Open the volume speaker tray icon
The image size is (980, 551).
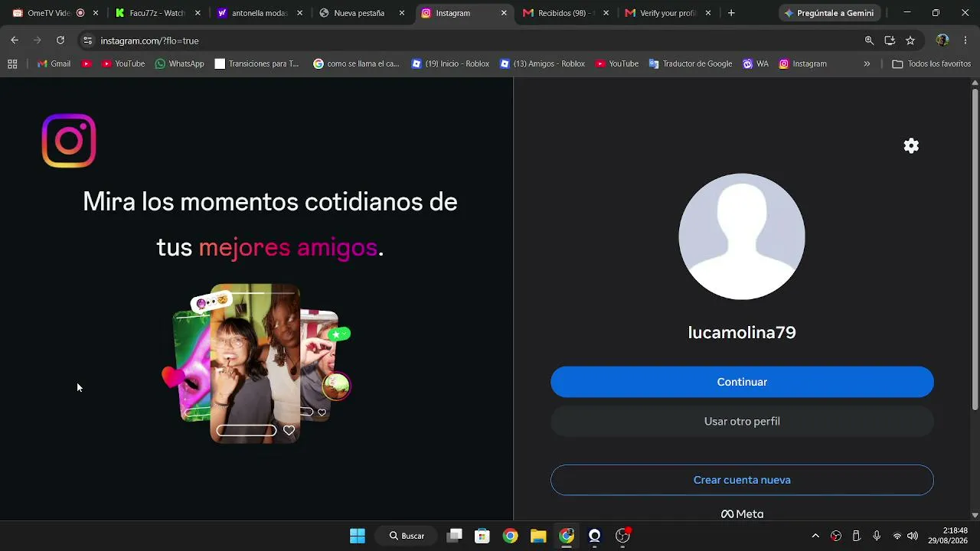tap(913, 536)
